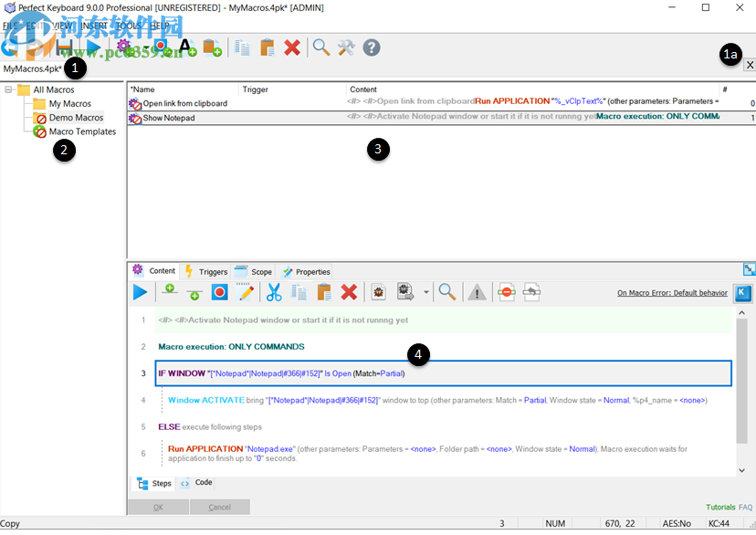Sort by the Name column header
Viewport: 756px width, 535px height.
point(184,89)
